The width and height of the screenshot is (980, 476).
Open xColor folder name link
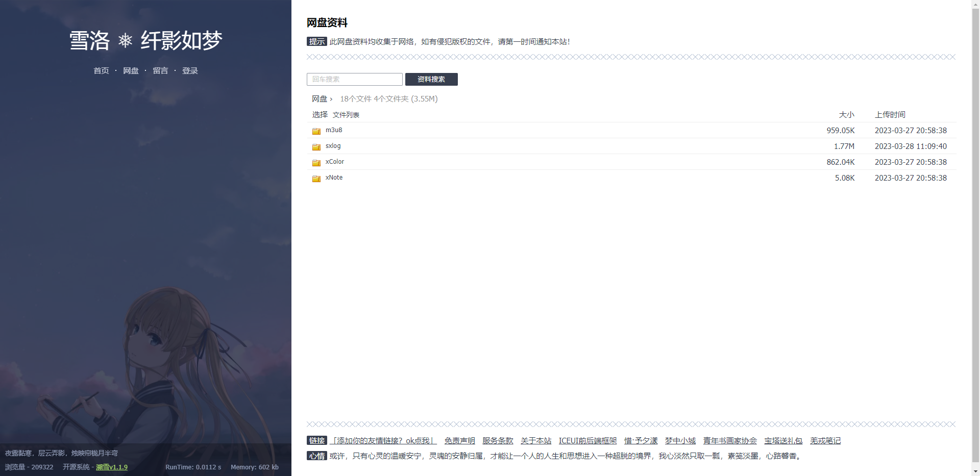(335, 162)
